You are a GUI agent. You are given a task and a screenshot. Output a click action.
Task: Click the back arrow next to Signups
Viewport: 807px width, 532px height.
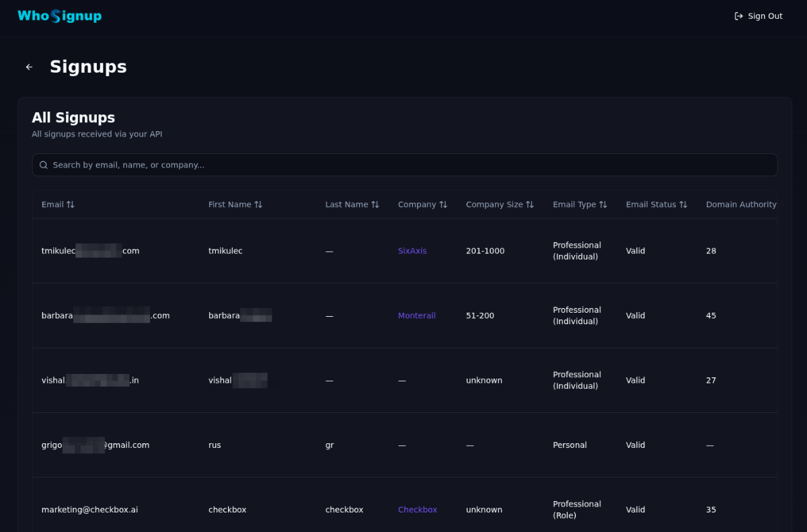29,67
